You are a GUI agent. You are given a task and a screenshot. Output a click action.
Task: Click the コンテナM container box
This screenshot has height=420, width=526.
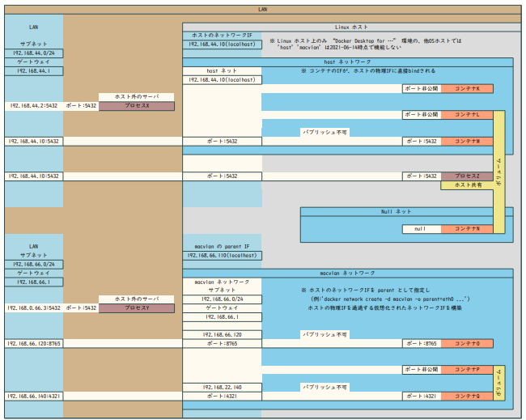[x=467, y=142]
